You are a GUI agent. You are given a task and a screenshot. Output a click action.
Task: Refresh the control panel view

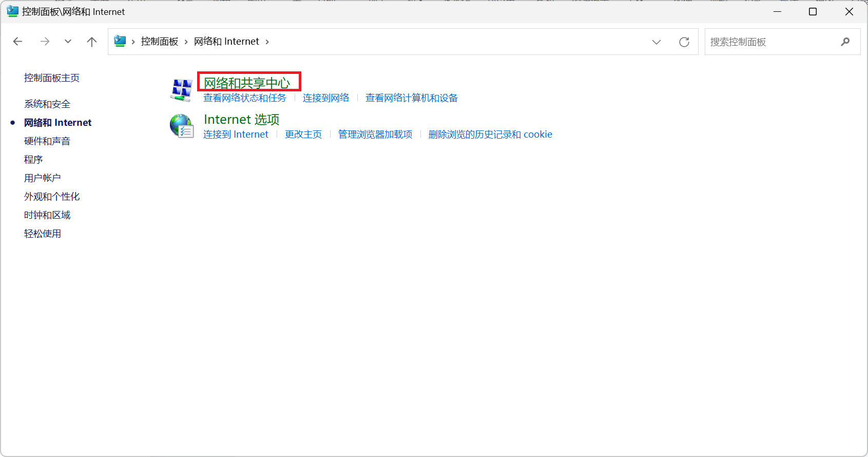pyautogui.click(x=684, y=42)
